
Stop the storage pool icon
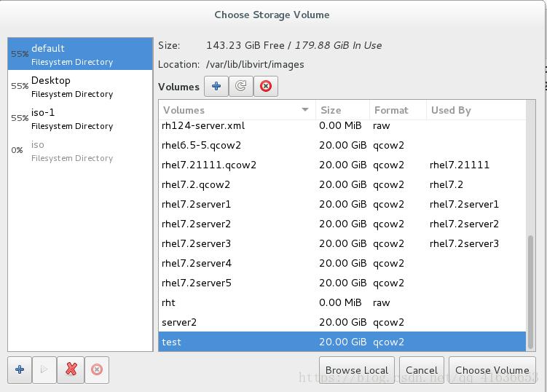[96, 369]
